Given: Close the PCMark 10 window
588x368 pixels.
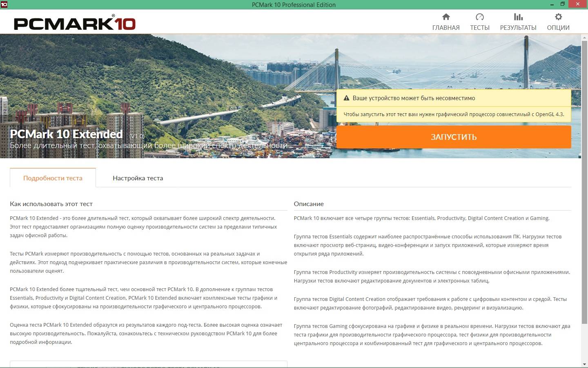Looking at the screenshot, I should (578, 4).
